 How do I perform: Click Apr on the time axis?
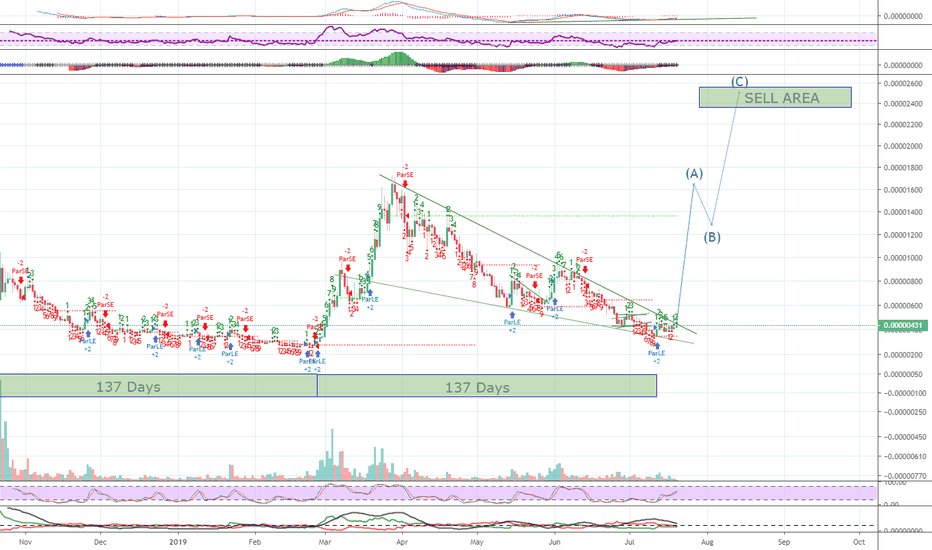402,542
